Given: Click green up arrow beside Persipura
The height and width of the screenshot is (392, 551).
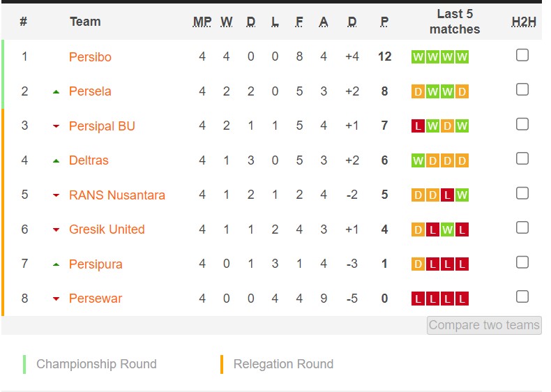Looking at the screenshot, I should coord(56,264).
